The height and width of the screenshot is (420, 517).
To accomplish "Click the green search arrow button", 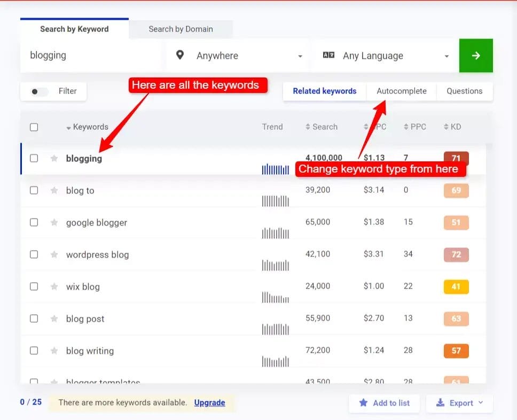I will pyautogui.click(x=475, y=56).
